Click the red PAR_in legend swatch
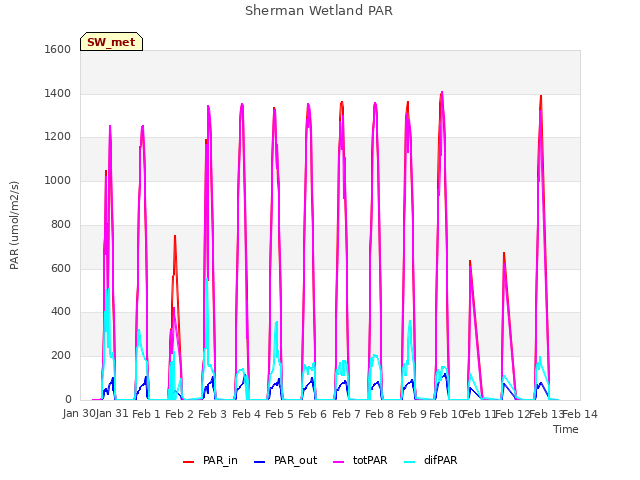This screenshot has height=480, width=640. point(188,462)
